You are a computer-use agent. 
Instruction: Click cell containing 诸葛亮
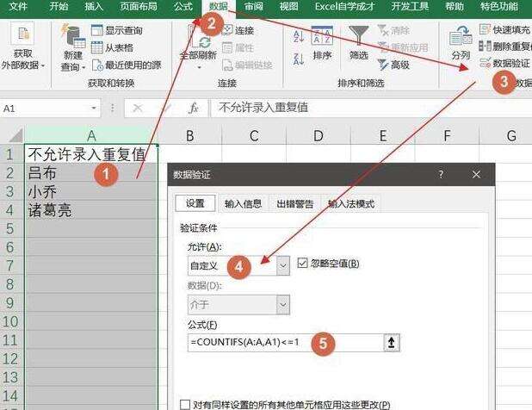coord(91,210)
